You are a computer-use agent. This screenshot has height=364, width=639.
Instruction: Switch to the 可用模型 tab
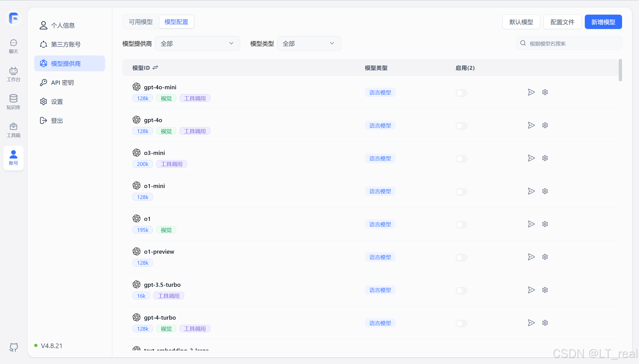pos(141,22)
